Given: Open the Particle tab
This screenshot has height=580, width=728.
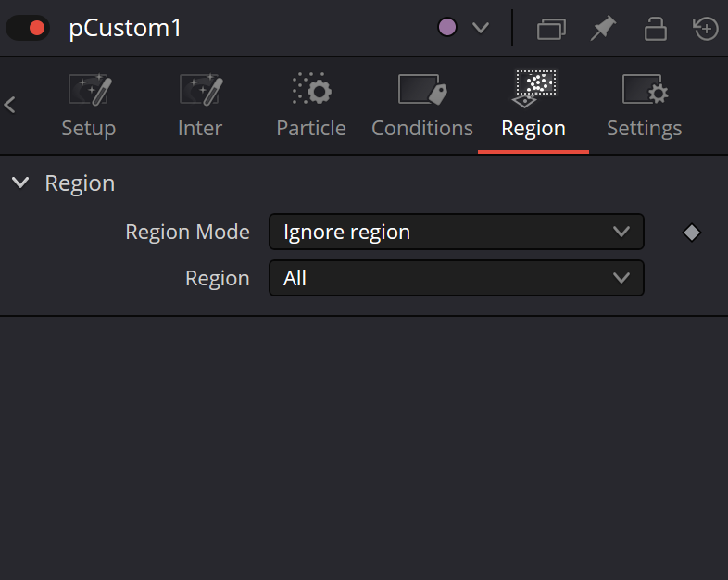Looking at the screenshot, I should tap(311, 106).
